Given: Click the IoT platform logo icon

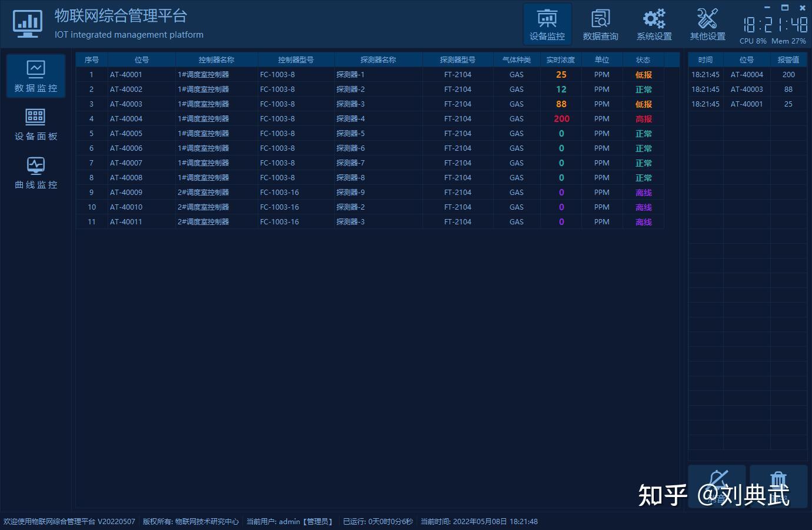Looking at the screenshot, I should click(x=27, y=24).
